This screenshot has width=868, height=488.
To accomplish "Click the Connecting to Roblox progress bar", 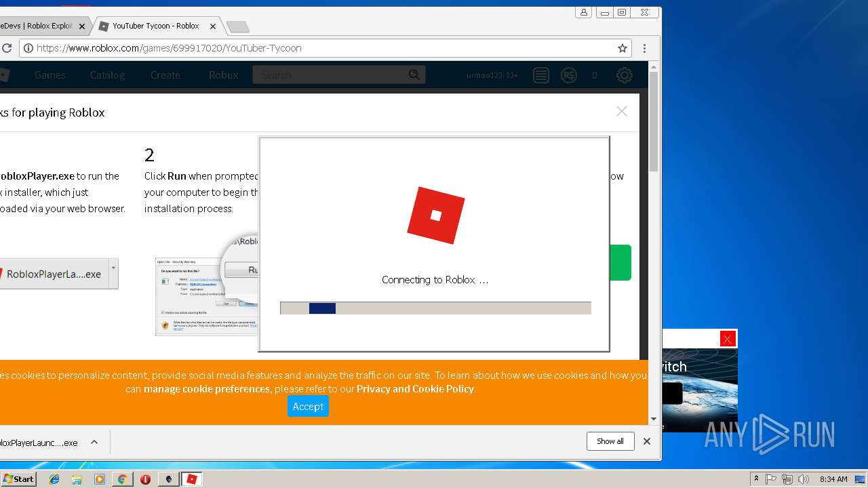I will 435,308.
